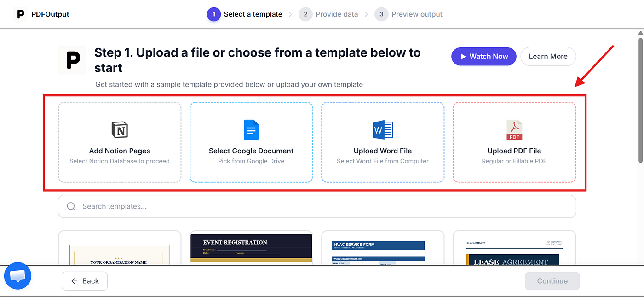The width and height of the screenshot is (644, 297).
Task: Open the chat support bubble icon
Action: pos(17,276)
